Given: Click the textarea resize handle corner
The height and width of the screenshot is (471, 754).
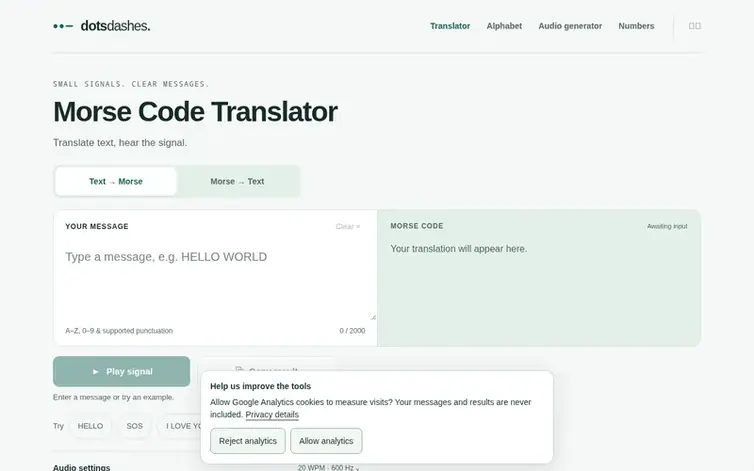Looking at the screenshot, I should (373, 317).
